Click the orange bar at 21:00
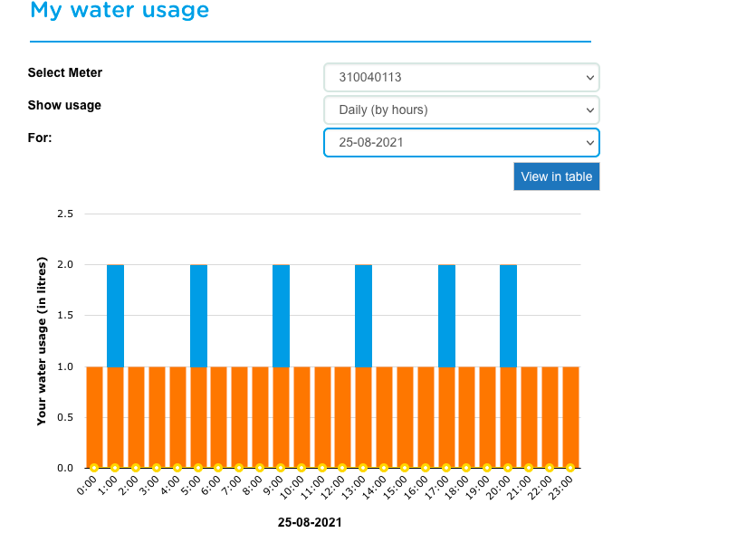The width and height of the screenshot is (756, 542). point(529,417)
